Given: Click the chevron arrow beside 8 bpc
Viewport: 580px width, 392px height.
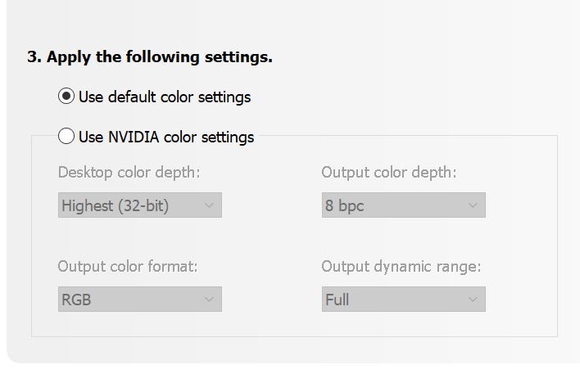Looking at the screenshot, I should [x=473, y=205].
